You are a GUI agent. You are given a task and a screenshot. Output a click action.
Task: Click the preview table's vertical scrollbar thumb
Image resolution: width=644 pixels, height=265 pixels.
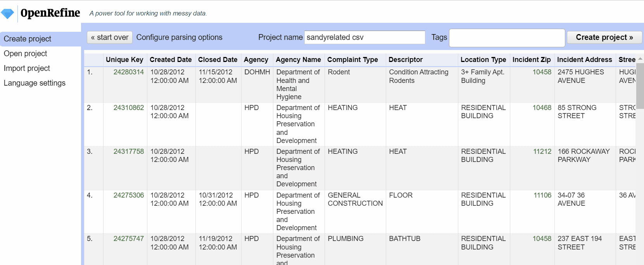pyautogui.click(x=640, y=86)
